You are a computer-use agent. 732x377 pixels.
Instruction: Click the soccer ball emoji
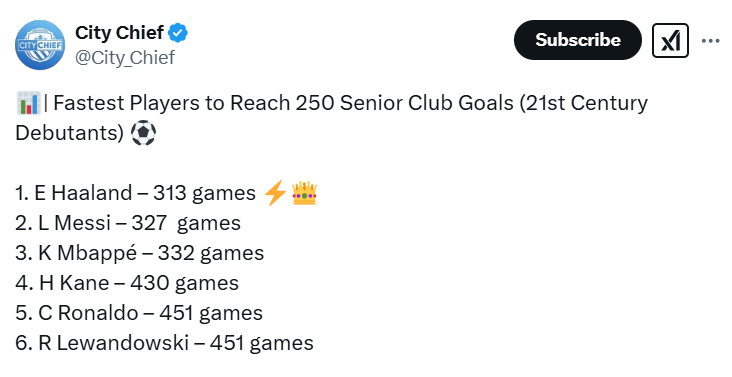coord(143,133)
